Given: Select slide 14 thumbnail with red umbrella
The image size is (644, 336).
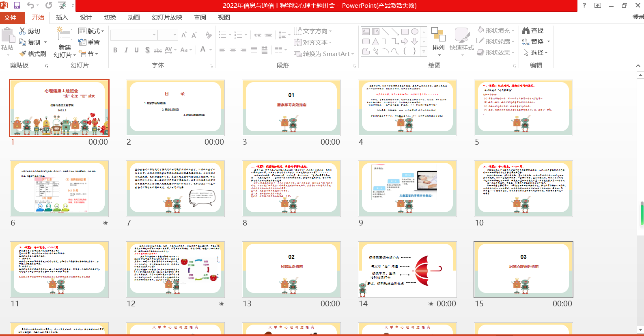Looking at the screenshot, I should point(407,269).
